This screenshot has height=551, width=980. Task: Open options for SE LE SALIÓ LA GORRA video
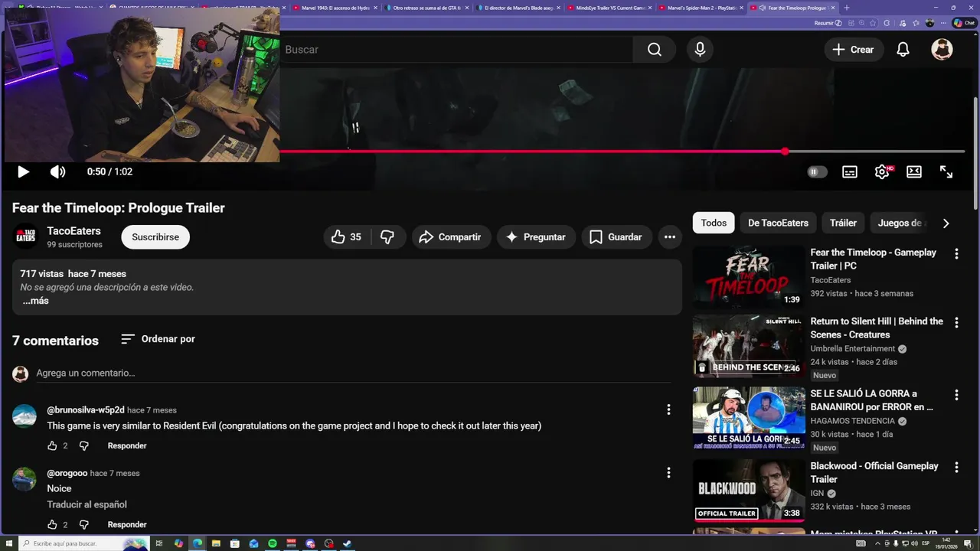(x=956, y=395)
